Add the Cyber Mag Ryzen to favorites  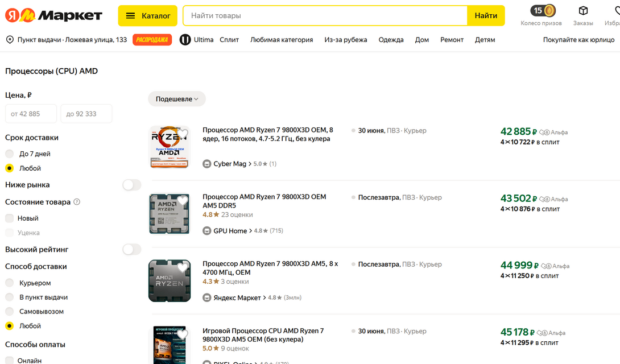(x=182, y=135)
